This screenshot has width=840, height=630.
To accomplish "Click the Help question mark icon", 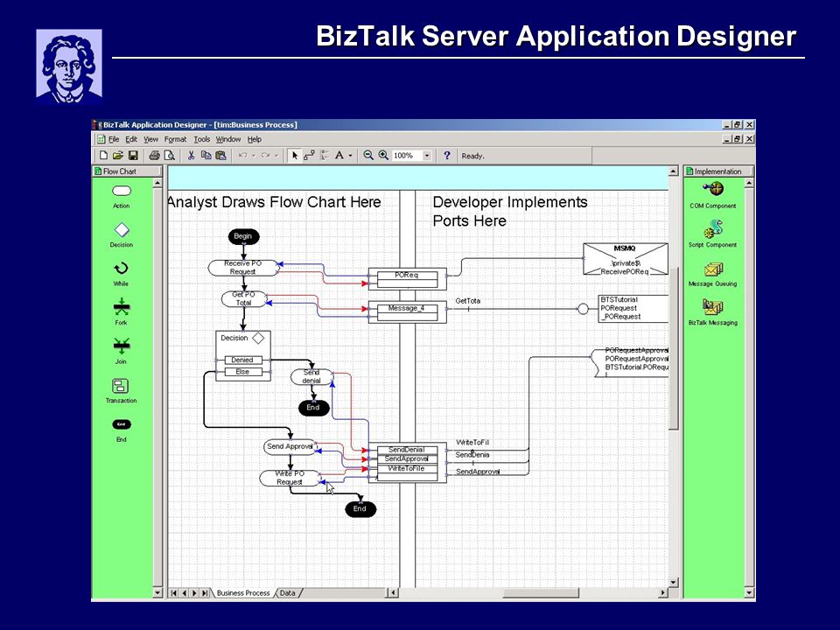I will click(x=447, y=156).
